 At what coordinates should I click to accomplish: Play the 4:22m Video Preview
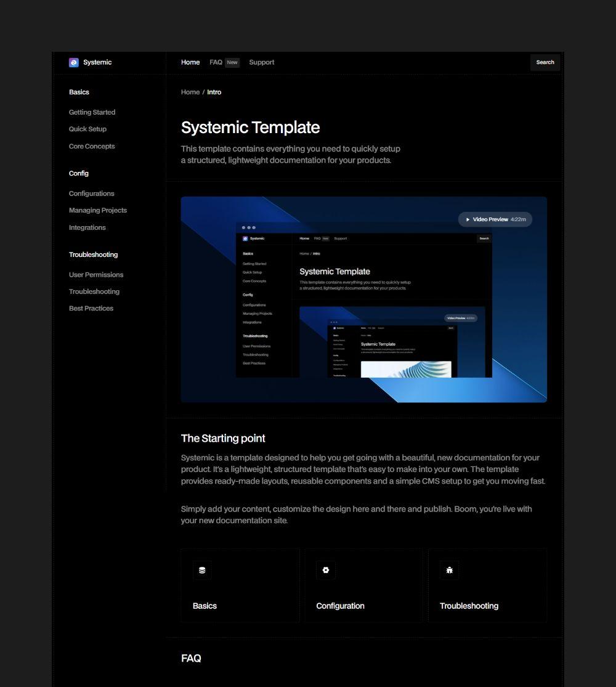[x=495, y=219]
